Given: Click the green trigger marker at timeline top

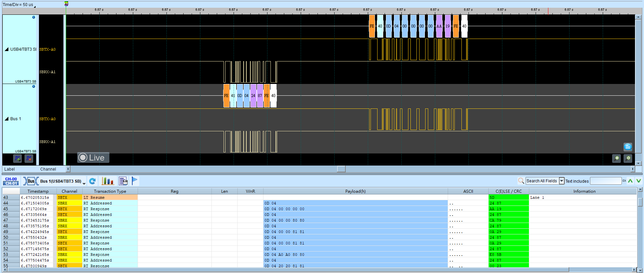Looking at the screenshot, I should (x=66, y=4).
